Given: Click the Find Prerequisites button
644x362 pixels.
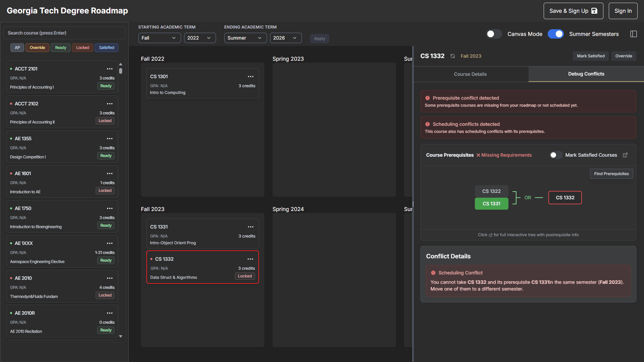Looking at the screenshot, I should [611, 174].
